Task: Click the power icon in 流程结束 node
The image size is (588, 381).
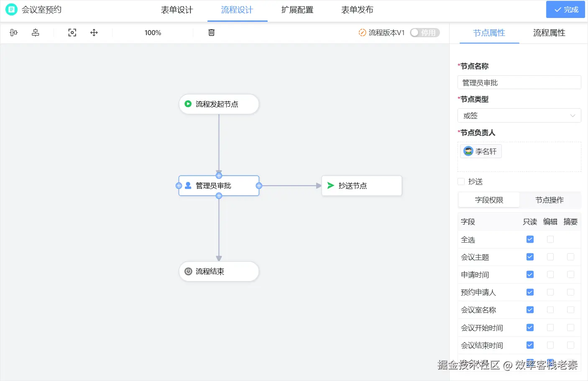Action: 188,271
